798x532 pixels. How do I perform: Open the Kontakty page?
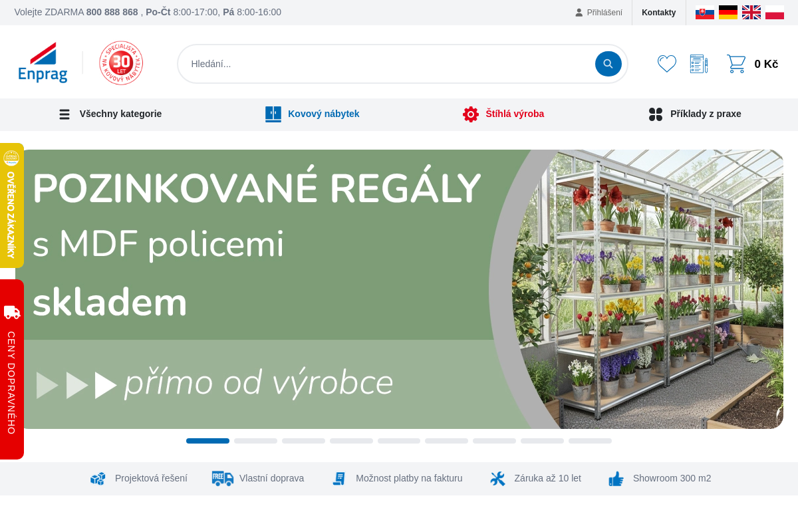click(x=658, y=12)
